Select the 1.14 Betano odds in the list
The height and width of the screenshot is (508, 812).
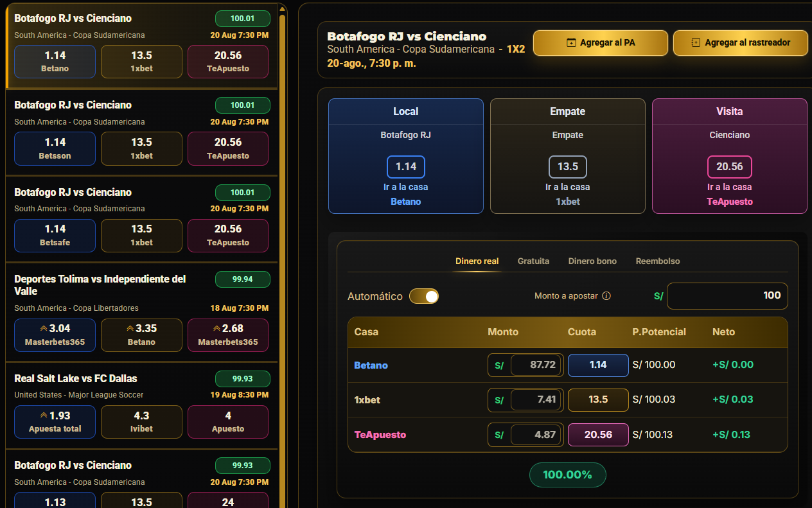click(55, 62)
